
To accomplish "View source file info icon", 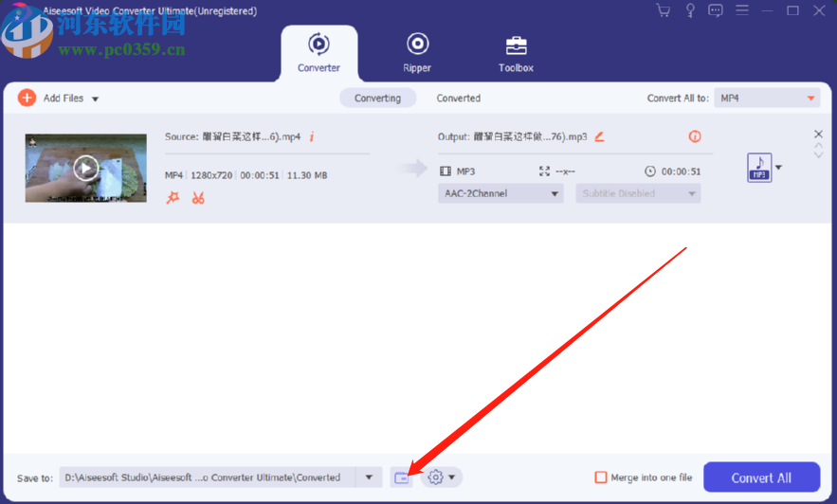I will [312, 137].
